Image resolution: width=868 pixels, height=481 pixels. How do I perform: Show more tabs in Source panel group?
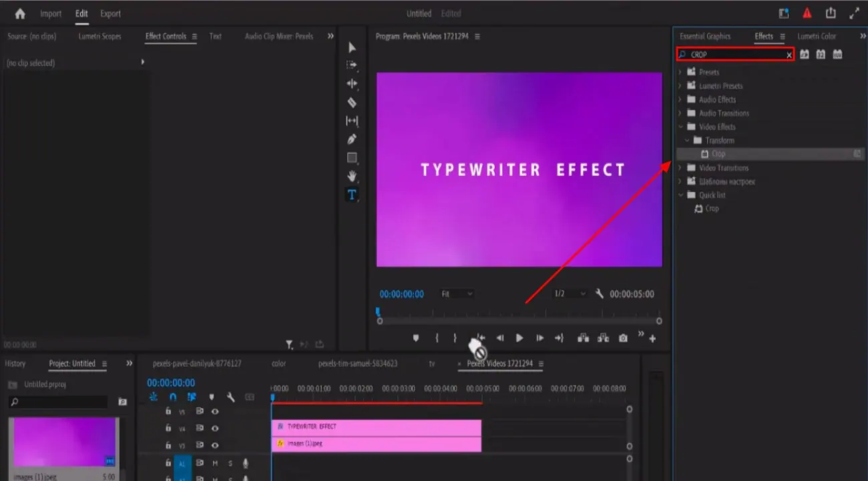[x=331, y=36]
